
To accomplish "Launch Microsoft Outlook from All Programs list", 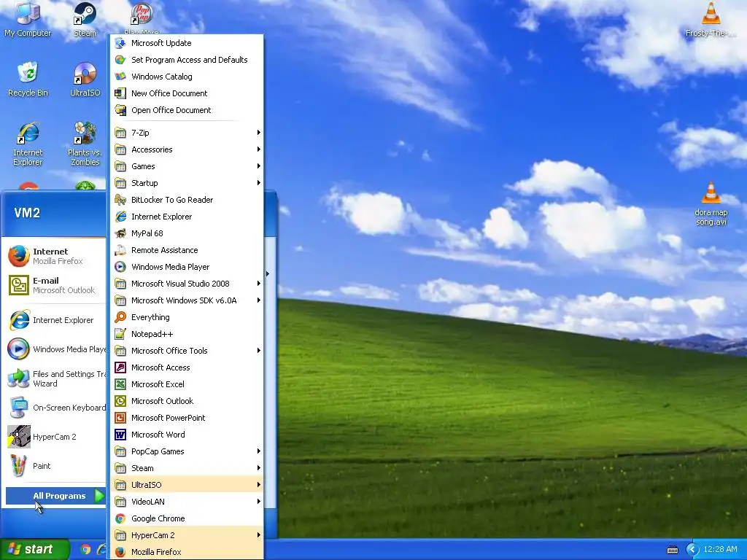I will pyautogui.click(x=187, y=401).
